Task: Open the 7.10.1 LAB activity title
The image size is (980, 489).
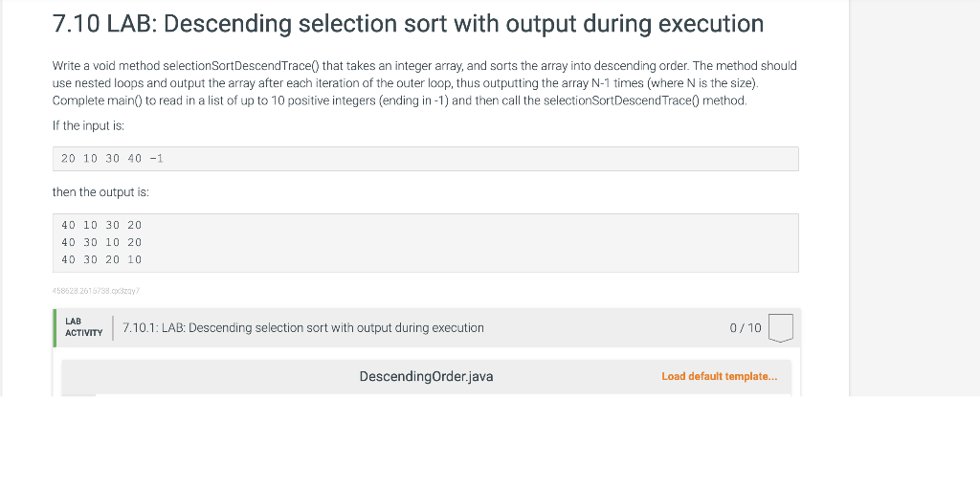Action: click(x=303, y=328)
